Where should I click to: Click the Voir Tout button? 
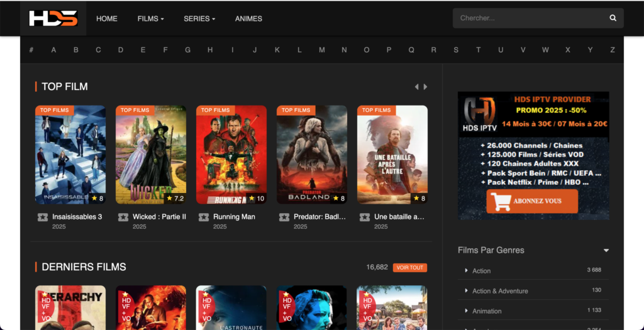(x=410, y=268)
